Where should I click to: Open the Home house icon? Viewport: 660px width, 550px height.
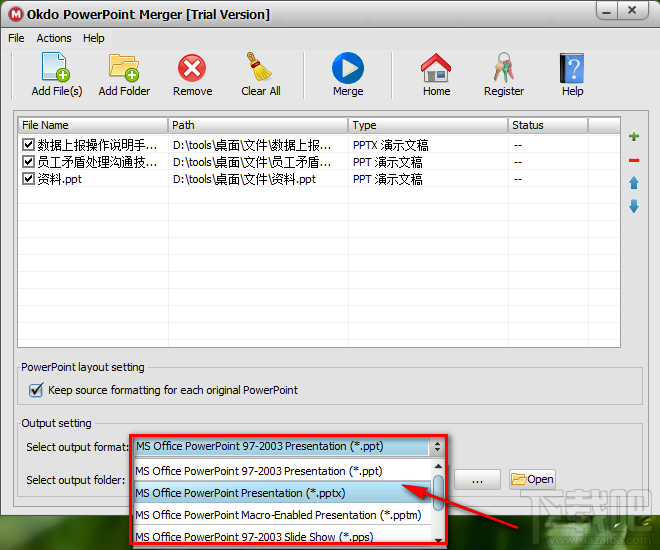(x=436, y=68)
